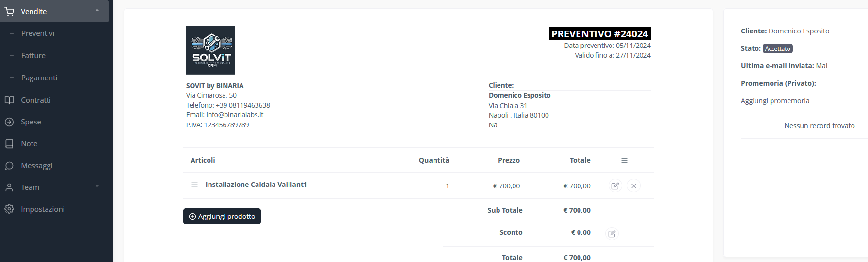Expand the Team submenu chevron
The image size is (868, 262).
coord(97,186)
